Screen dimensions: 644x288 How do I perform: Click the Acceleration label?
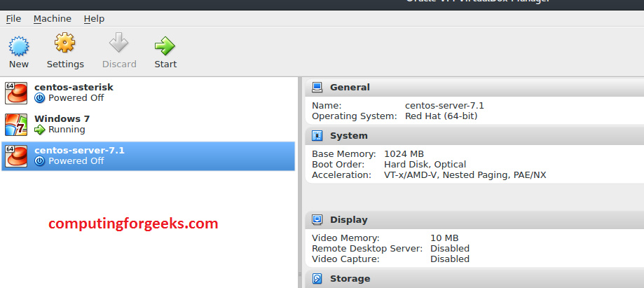[x=341, y=175]
